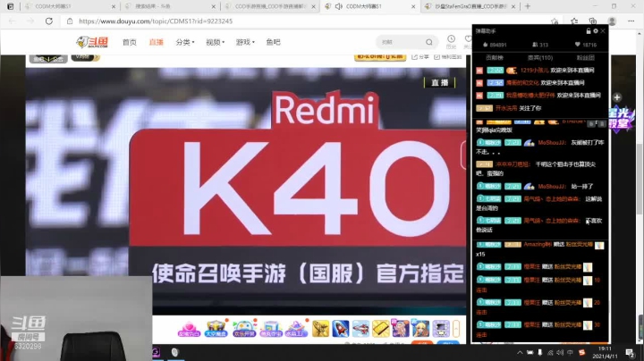Click the 分享 share button
The image size is (644, 361).
pos(420,56)
